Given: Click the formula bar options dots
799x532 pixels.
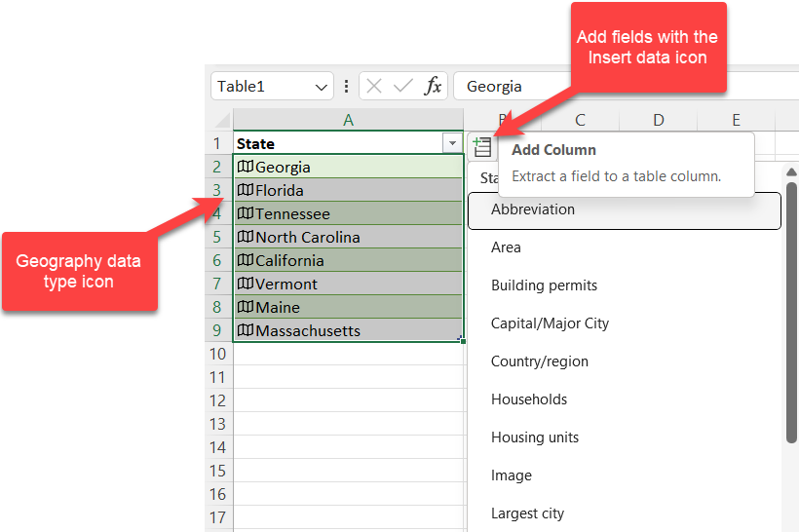Looking at the screenshot, I should click(347, 86).
